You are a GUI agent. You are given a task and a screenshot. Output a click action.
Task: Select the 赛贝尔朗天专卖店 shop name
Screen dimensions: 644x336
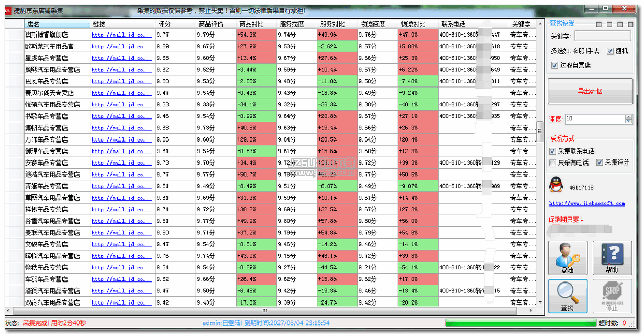(x=49, y=93)
